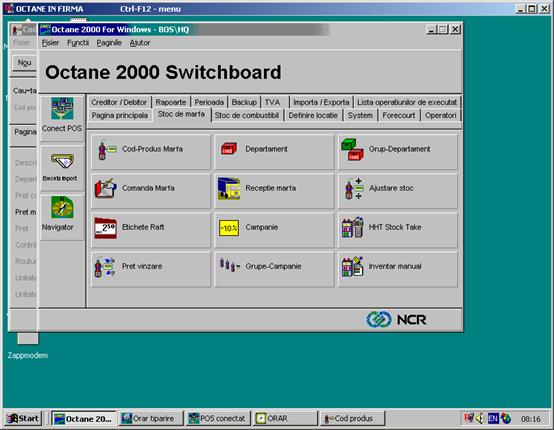Screen dimensions: 554x430
Task: Switch to the Forecourt tab
Action: pos(399,116)
